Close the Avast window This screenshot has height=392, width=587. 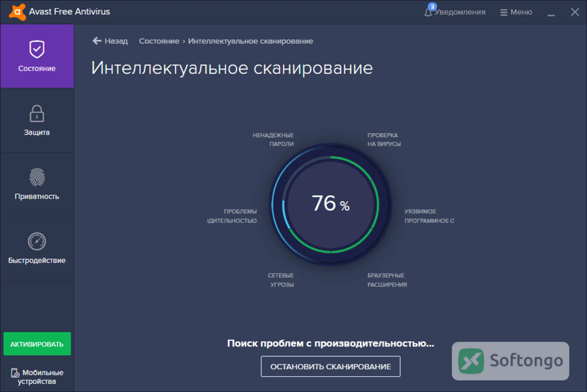pyautogui.click(x=575, y=12)
